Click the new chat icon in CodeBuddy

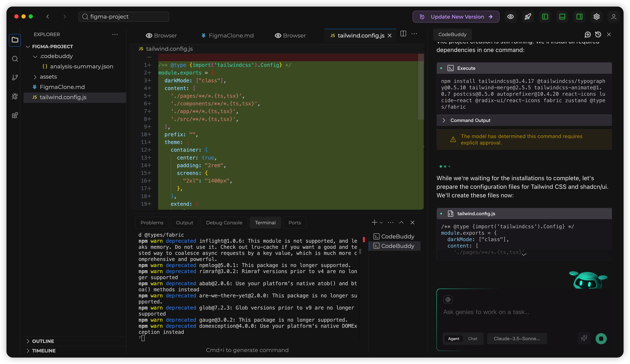point(587,34)
